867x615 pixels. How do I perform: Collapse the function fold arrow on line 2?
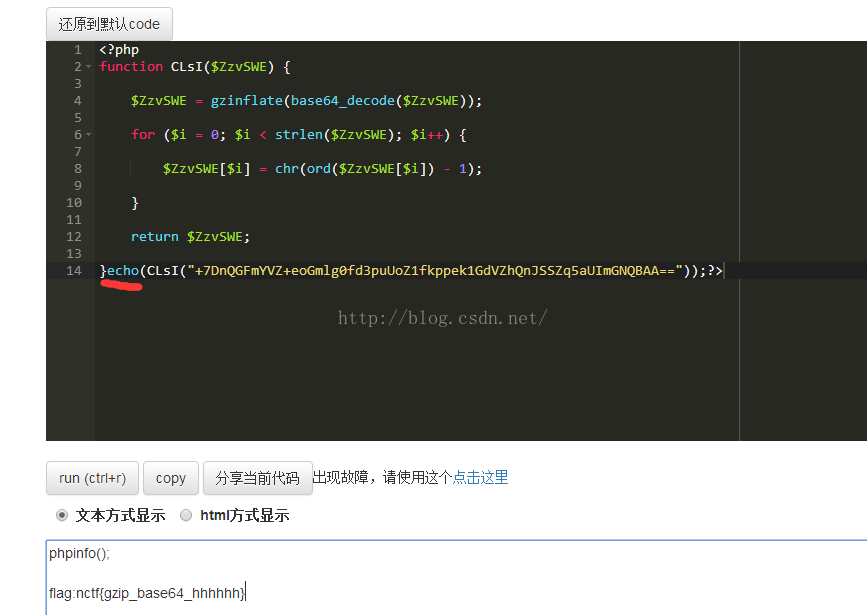click(88, 67)
